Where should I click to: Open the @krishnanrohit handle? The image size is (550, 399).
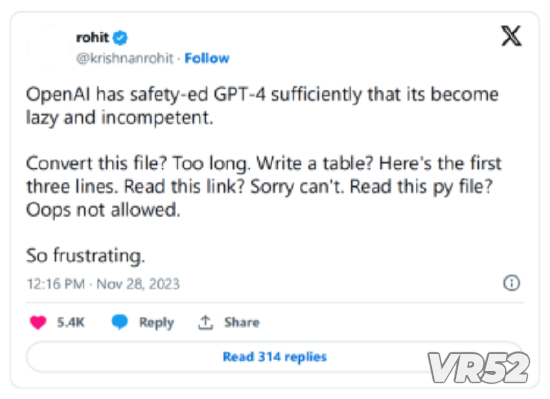coord(125,58)
